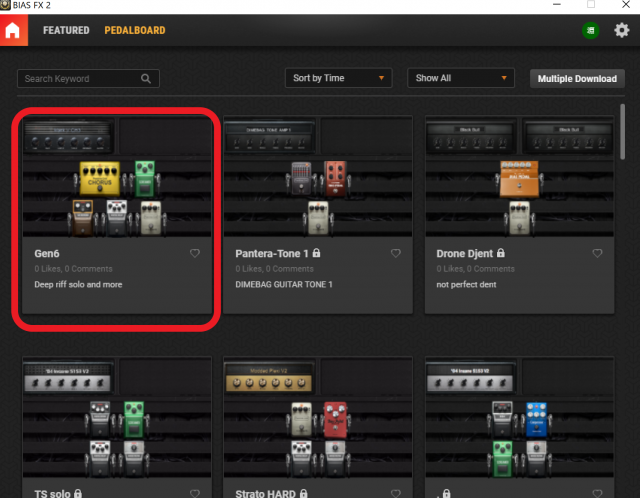Screen dimensions: 640x498
Task: Open the Sort by Time dropdown
Action: click(x=338, y=78)
